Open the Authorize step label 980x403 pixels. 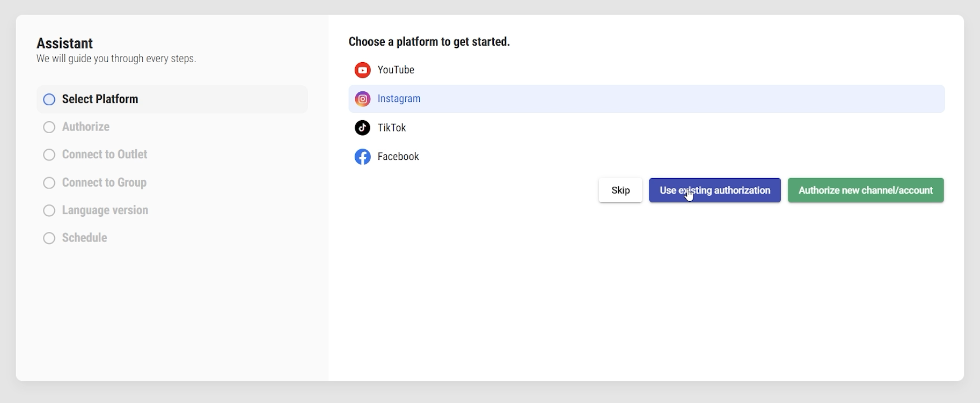[x=85, y=127]
